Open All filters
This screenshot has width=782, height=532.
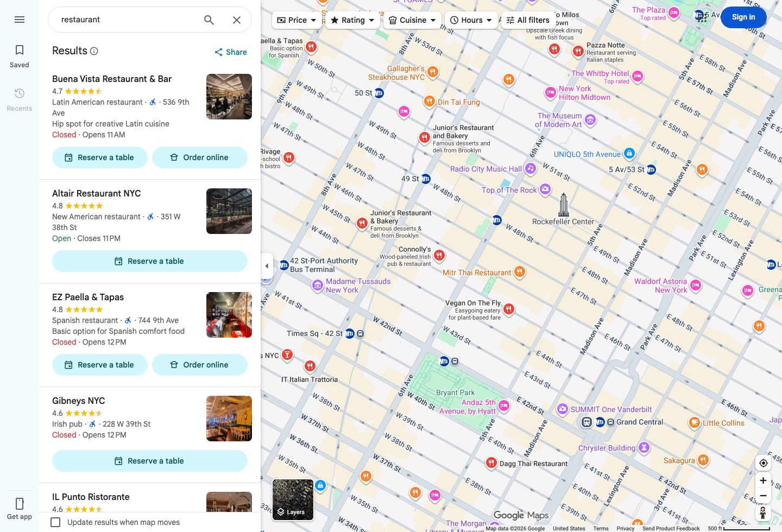528,20
